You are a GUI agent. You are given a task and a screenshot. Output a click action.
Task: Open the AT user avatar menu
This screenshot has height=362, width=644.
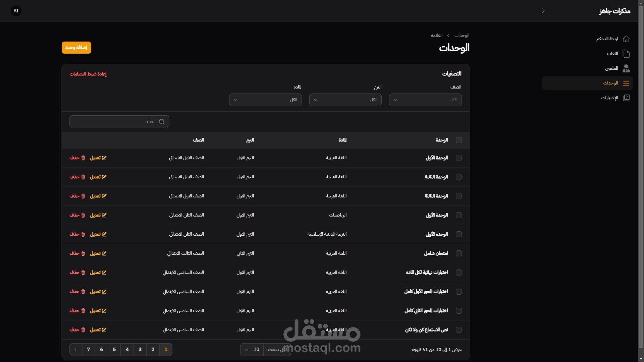(16, 11)
